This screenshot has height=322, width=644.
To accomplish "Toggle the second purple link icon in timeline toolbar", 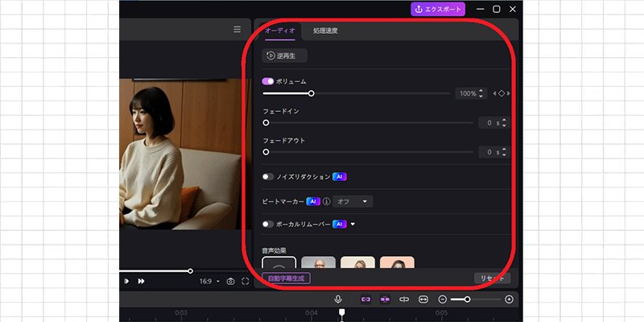I will [x=385, y=299].
